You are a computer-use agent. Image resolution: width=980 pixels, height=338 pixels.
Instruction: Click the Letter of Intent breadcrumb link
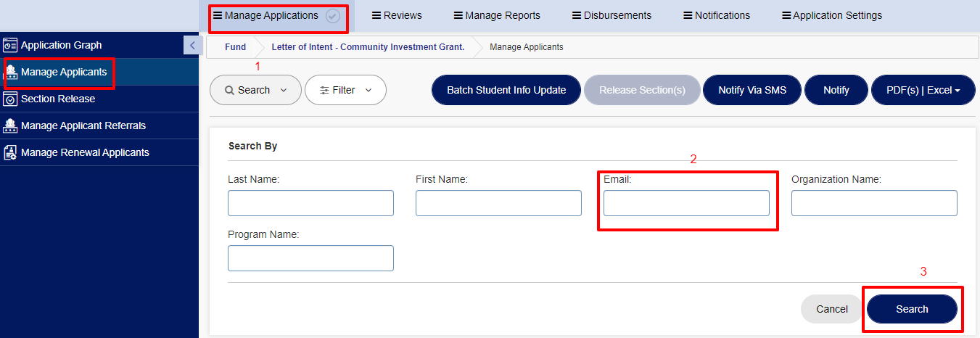(368, 47)
